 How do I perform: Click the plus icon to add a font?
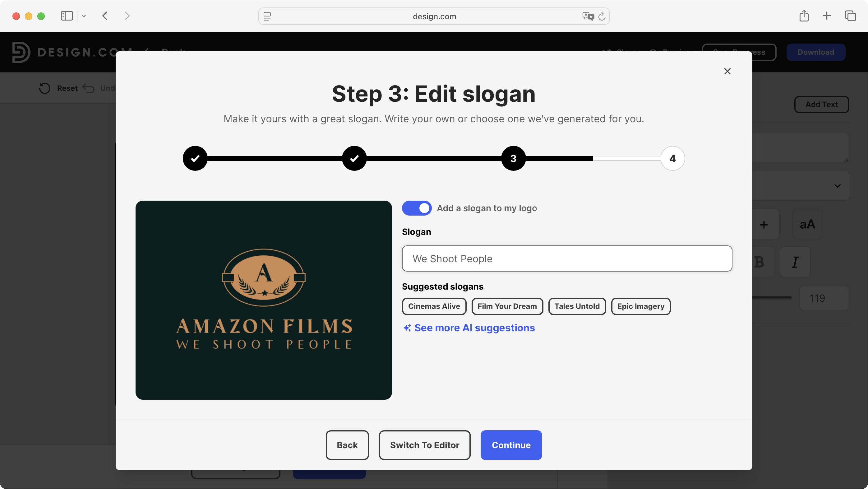click(x=764, y=224)
